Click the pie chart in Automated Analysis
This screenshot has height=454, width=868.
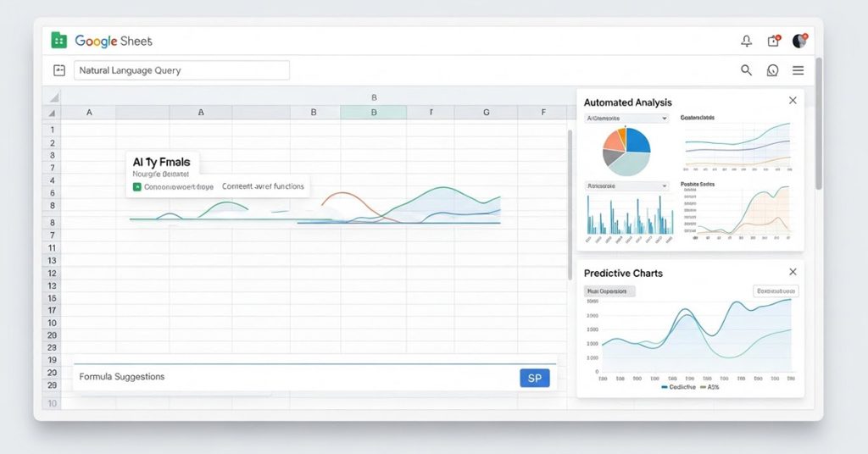pos(626,152)
